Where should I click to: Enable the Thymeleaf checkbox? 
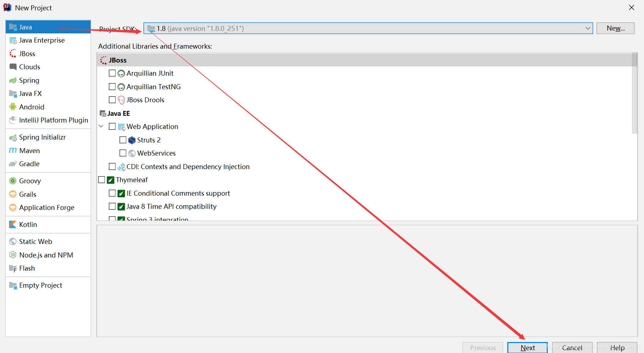coord(101,180)
